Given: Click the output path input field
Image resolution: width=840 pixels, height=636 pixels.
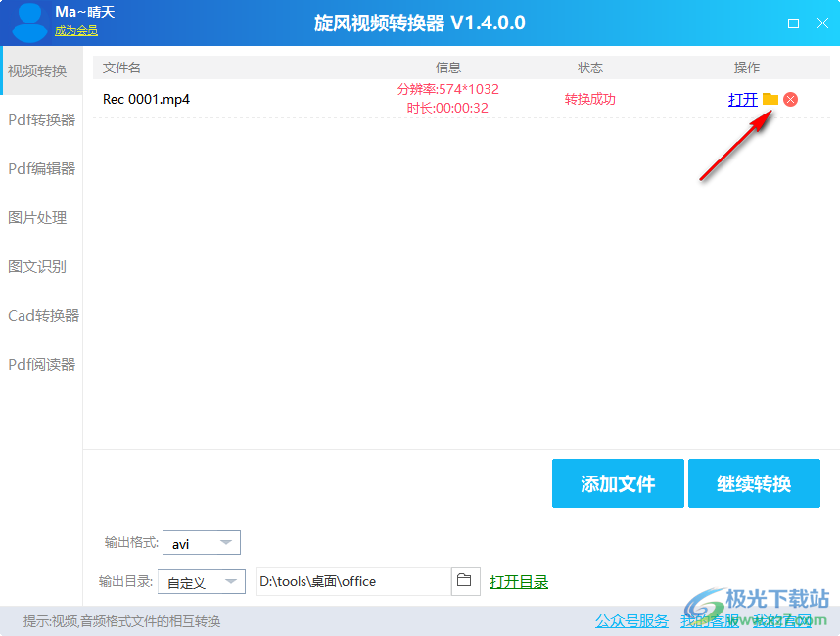Looking at the screenshot, I should [352, 580].
